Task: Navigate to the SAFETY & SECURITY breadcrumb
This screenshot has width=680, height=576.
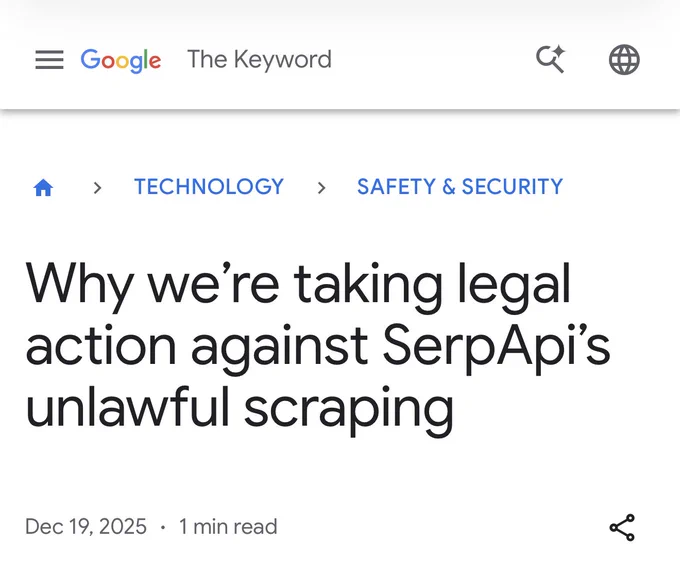Action: tap(460, 187)
